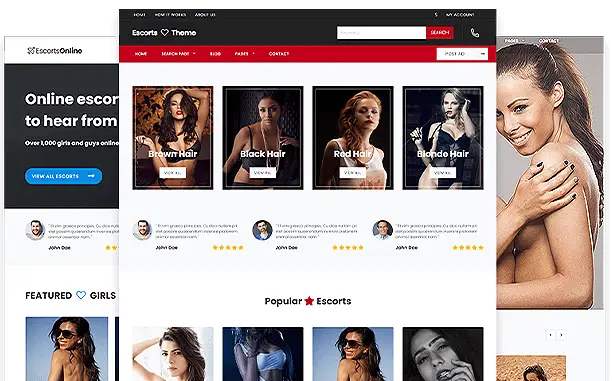The image size is (612, 381).
Task: Click the keyword search input field
Action: click(381, 32)
